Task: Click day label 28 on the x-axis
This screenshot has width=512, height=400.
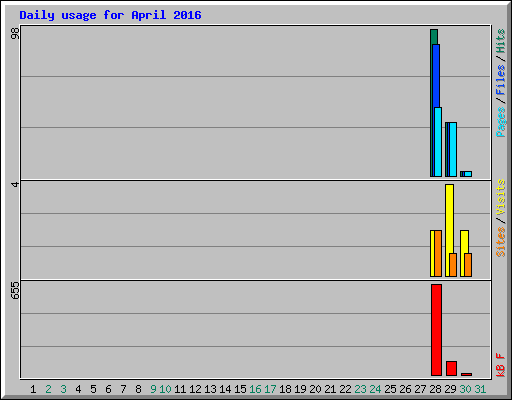Action: coord(435,389)
